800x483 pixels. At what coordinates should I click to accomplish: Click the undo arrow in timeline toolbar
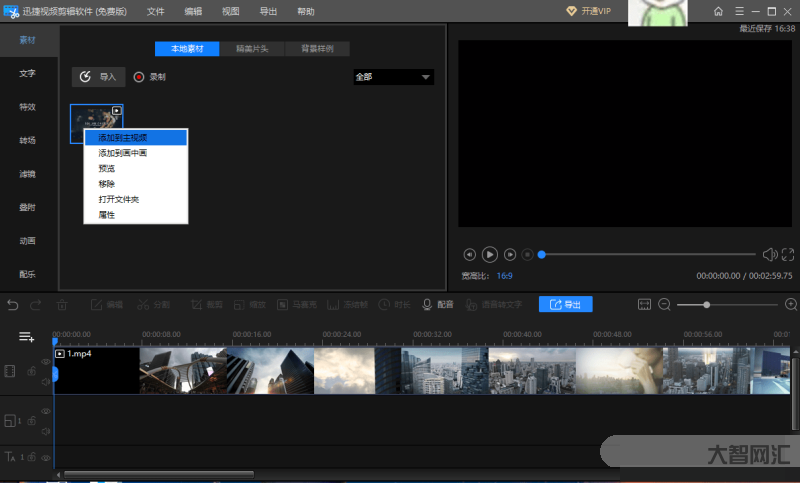pos(12,304)
